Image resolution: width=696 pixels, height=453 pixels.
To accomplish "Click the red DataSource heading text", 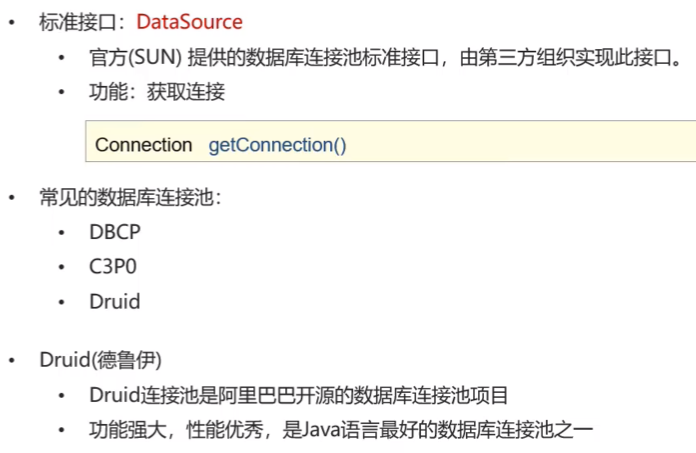I will point(190,22).
